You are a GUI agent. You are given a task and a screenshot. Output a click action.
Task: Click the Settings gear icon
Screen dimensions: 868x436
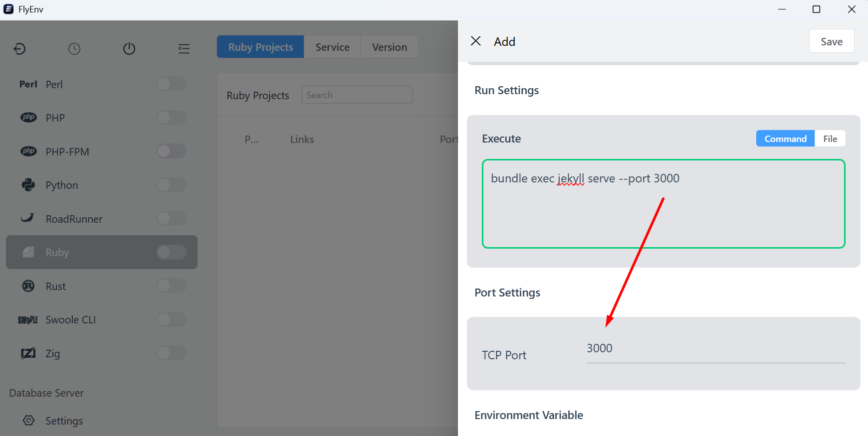tap(29, 421)
